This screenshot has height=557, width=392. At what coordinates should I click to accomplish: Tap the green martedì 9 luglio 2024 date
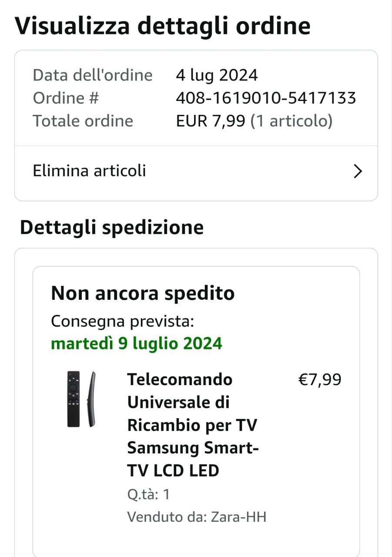137,343
